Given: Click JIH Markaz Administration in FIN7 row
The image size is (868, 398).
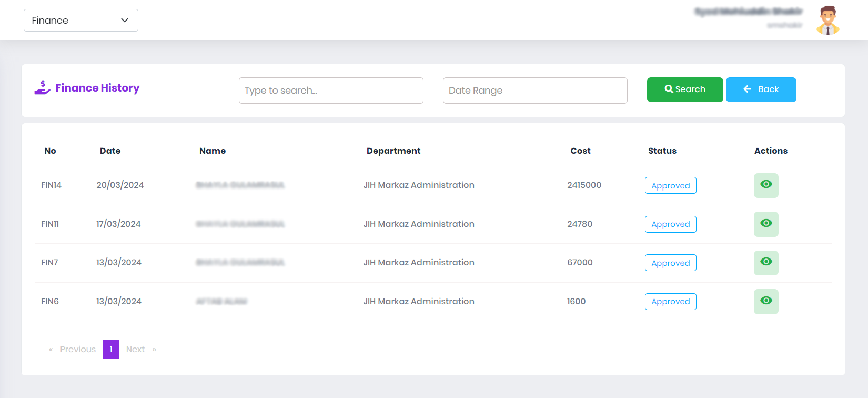Looking at the screenshot, I should pos(419,263).
